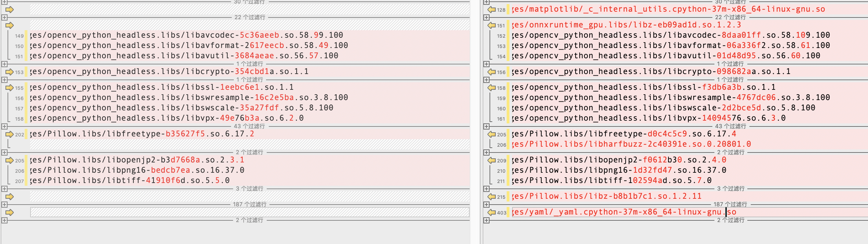This screenshot has width=868, height=244.
Task: Expand right pane filtered line above line 156
Action: click(486, 64)
